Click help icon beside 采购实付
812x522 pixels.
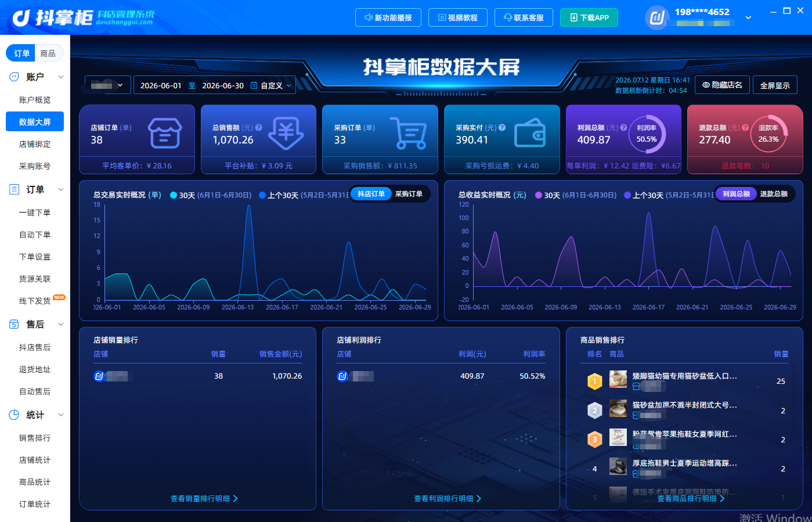[502, 128]
